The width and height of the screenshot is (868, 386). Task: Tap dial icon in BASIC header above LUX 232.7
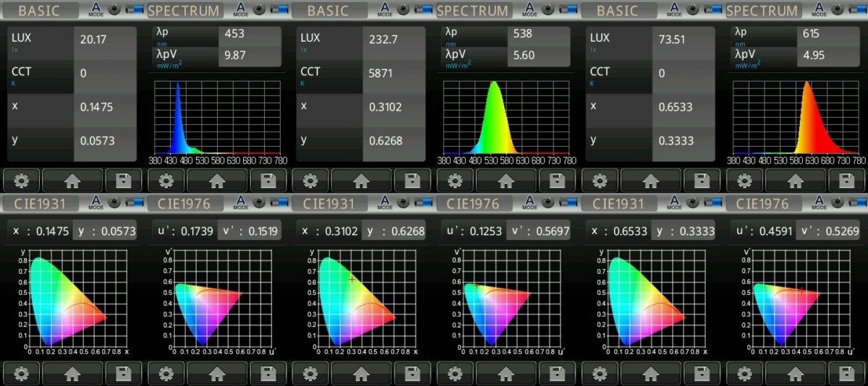pyautogui.click(x=404, y=10)
